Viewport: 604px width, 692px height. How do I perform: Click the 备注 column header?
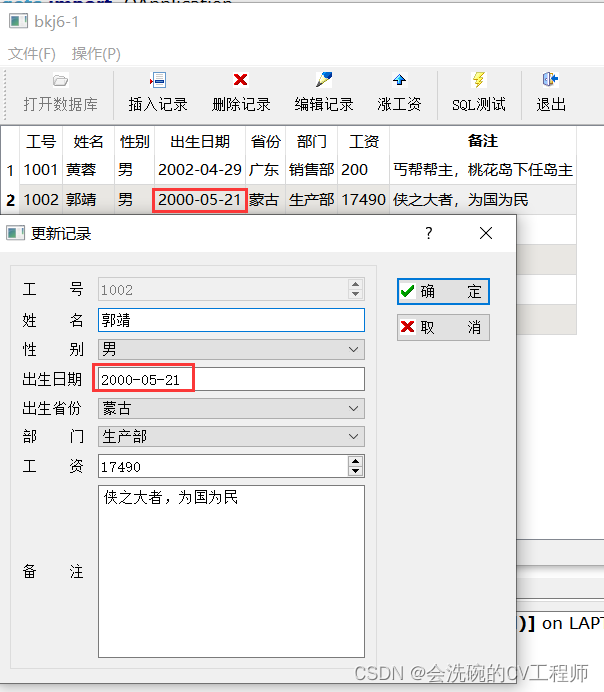pos(483,141)
